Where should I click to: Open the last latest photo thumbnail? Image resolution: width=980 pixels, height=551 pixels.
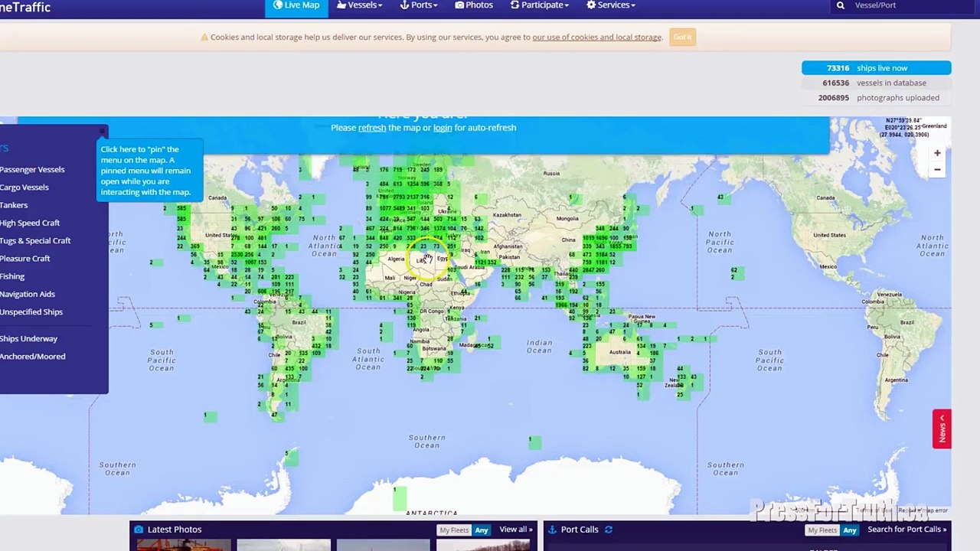coord(483,545)
